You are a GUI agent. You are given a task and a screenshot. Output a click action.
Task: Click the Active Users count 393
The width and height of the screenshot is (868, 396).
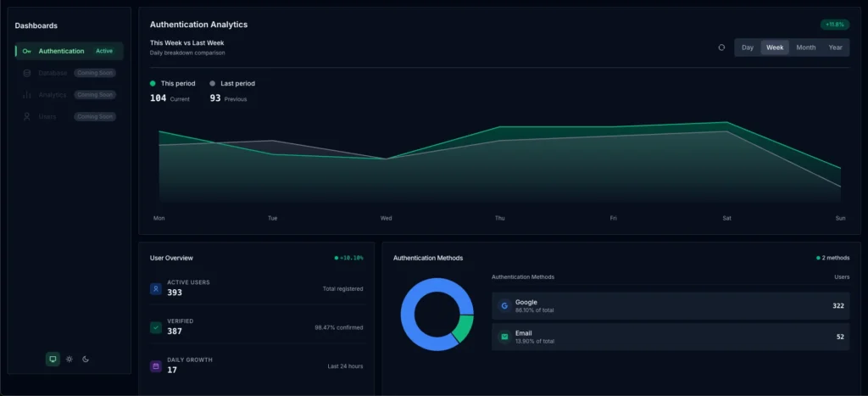click(175, 293)
